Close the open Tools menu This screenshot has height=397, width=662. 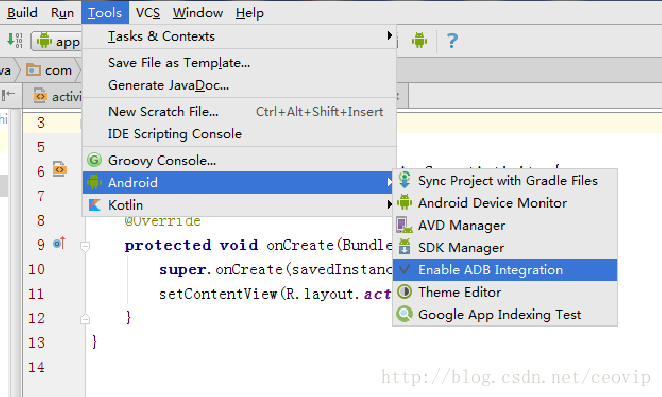[x=105, y=13]
